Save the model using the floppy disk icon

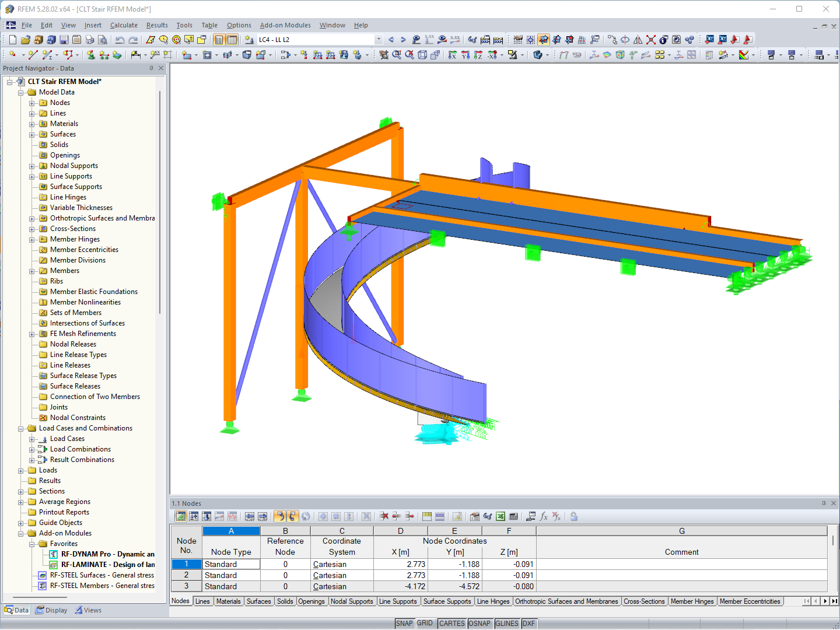64,40
